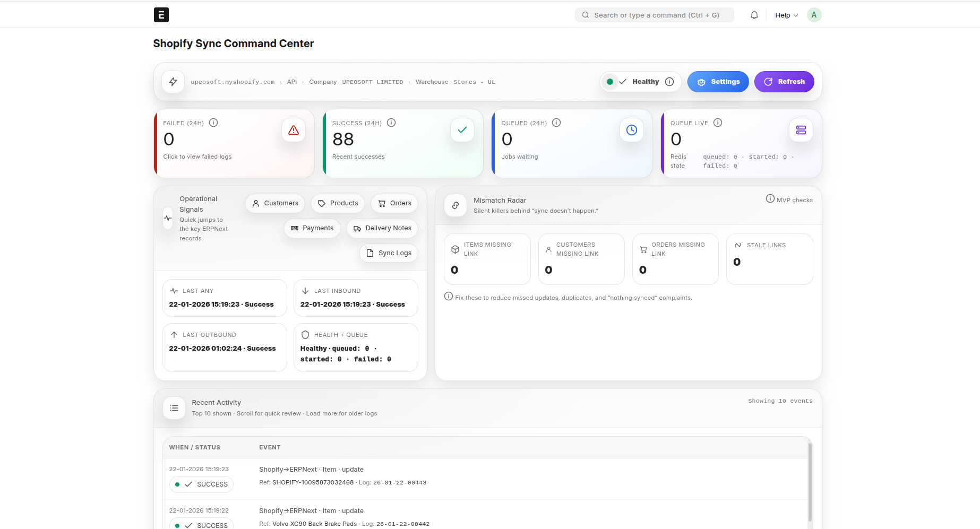Click the search command bar
This screenshot has height=529, width=980.
click(x=654, y=15)
